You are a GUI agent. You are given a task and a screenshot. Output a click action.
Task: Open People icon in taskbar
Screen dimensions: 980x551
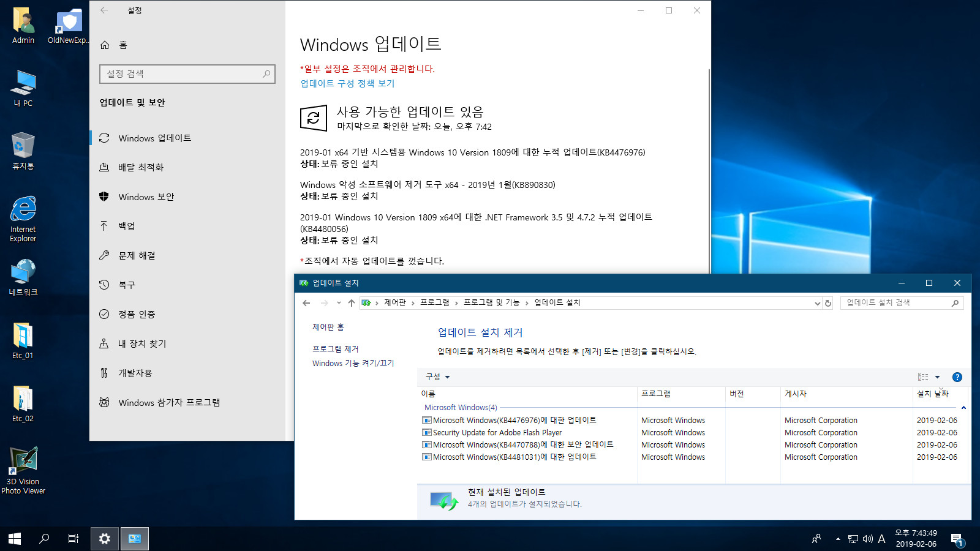(816, 539)
